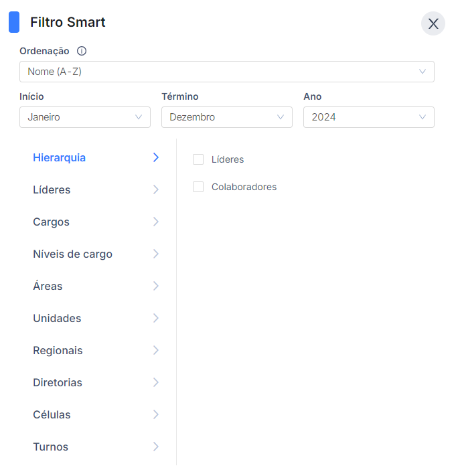The height and width of the screenshot is (476, 458).
Task: Click the info icon beside Ordenação
Action: (x=82, y=51)
